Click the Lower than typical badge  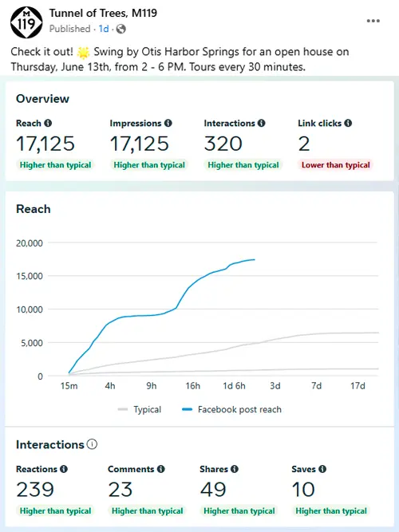(335, 165)
